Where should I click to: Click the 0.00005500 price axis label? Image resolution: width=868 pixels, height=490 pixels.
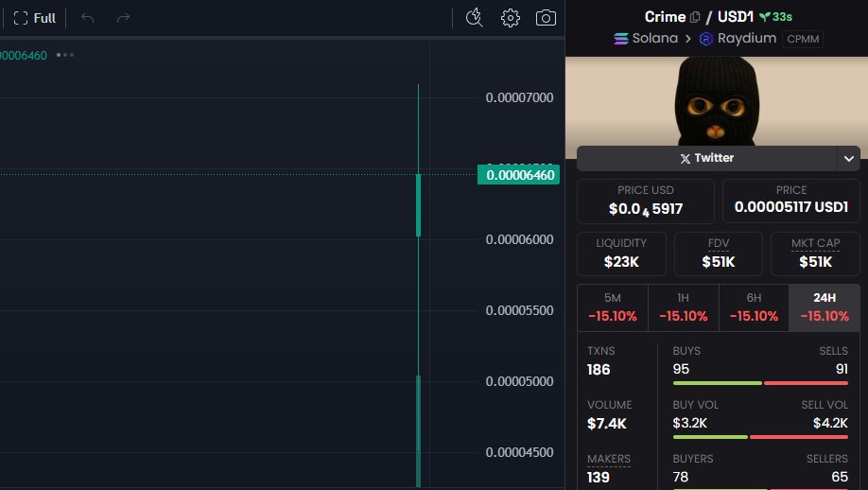pyautogui.click(x=519, y=310)
